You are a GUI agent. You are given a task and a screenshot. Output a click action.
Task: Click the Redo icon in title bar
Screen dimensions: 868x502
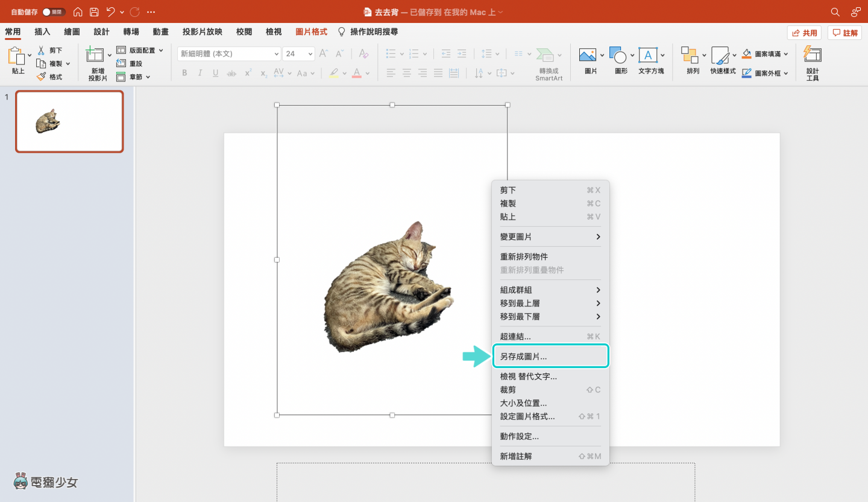134,12
